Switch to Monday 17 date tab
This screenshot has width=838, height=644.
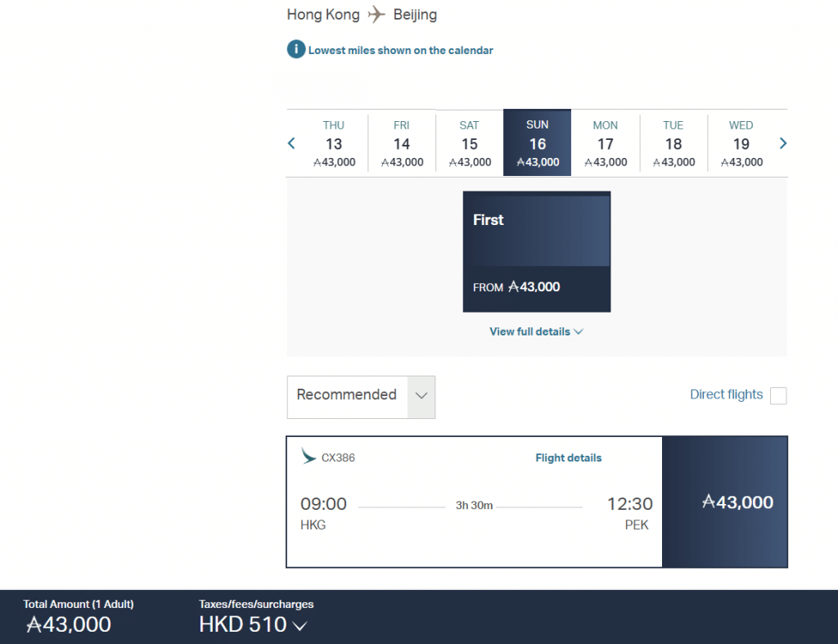[606, 143]
